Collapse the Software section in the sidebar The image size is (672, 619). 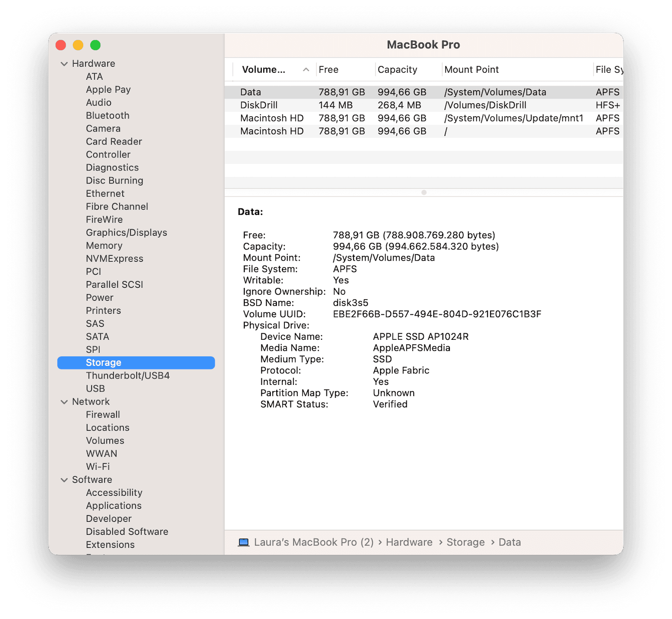(64, 480)
